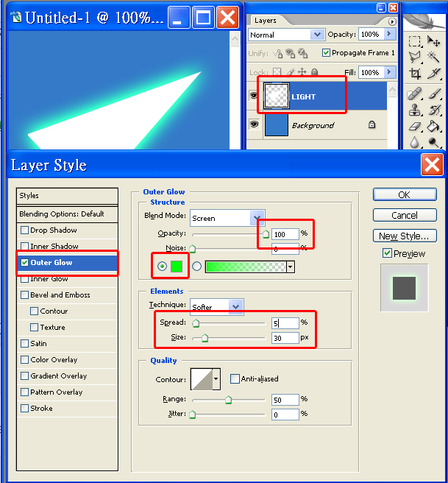This screenshot has height=483, width=448.
Task: Select the Paint Bucket tool
Action: coord(434,126)
